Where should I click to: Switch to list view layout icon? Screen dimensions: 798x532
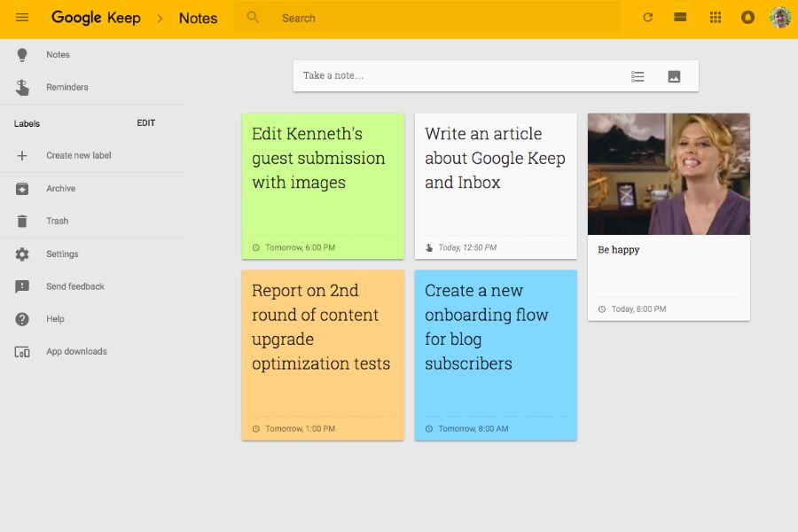(680, 18)
